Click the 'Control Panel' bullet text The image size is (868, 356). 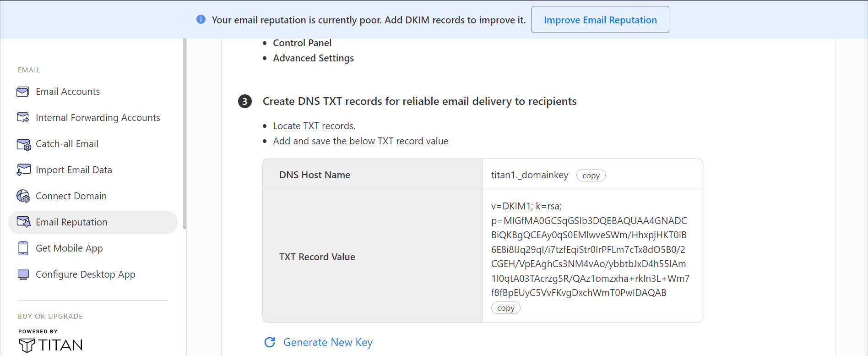(x=302, y=43)
